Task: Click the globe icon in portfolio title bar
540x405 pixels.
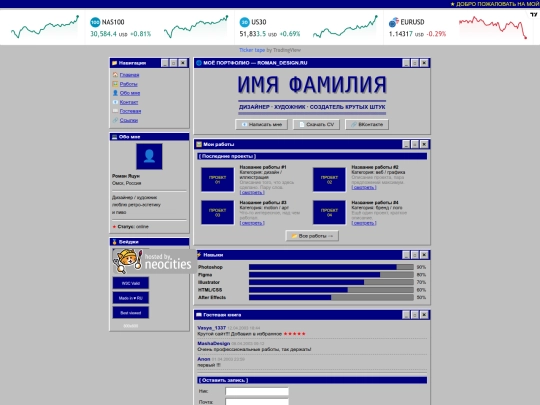Action: coord(199,63)
